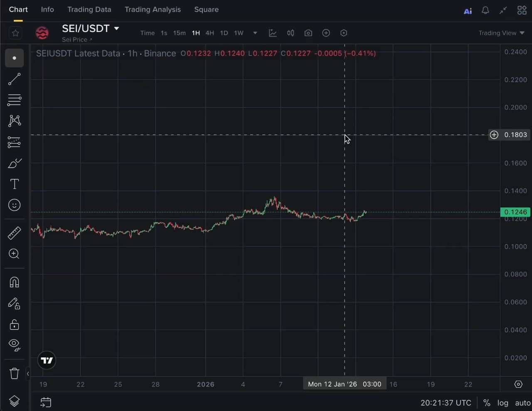Toggle the log scale on the price axis

(503, 403)
